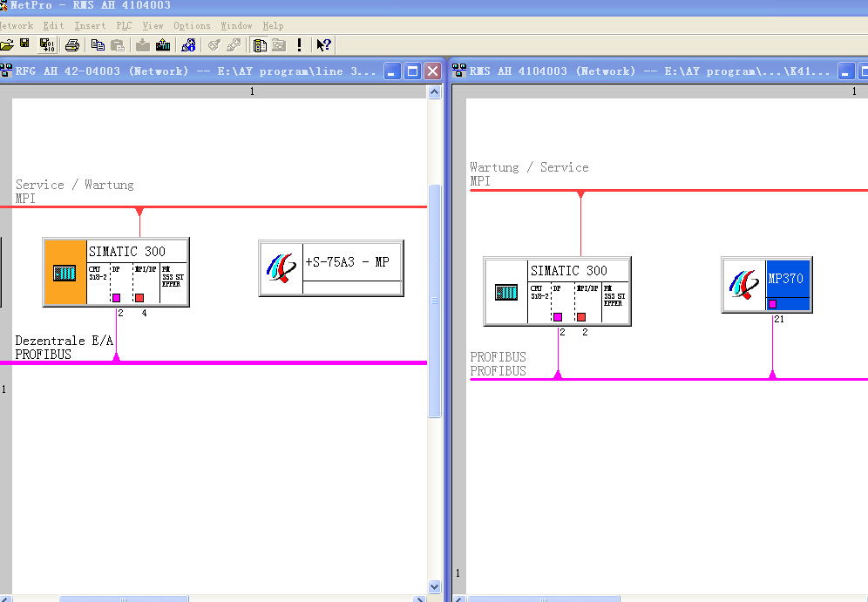868x602 pixels.
Task: Click Wartung / Service MPI label
Action: [x=529, y=173]
